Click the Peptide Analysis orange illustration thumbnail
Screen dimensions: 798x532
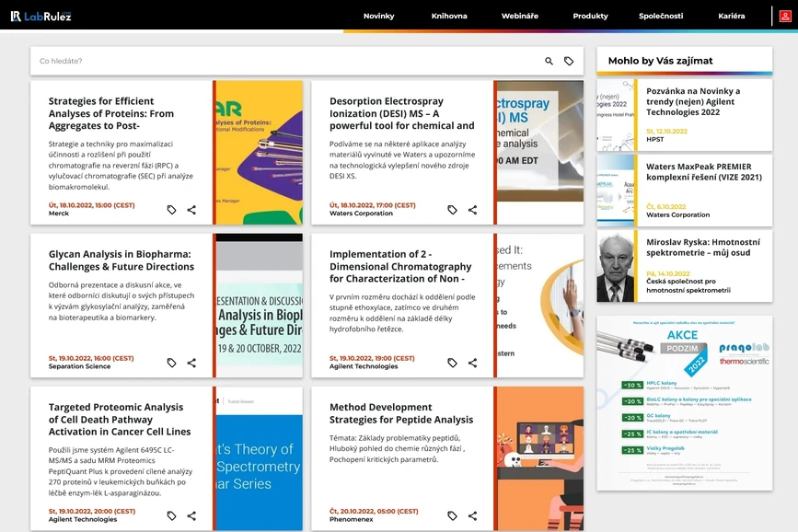coord(540,458)
